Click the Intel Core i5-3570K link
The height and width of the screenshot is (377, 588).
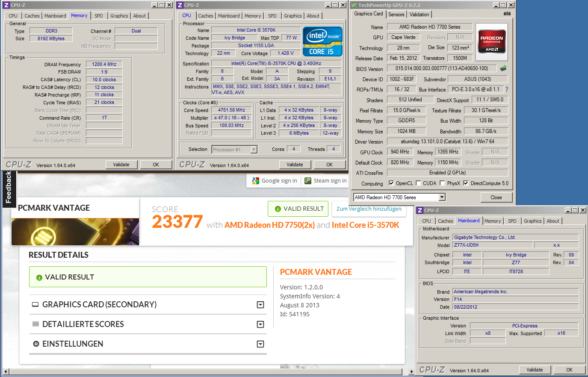(366, 225)
